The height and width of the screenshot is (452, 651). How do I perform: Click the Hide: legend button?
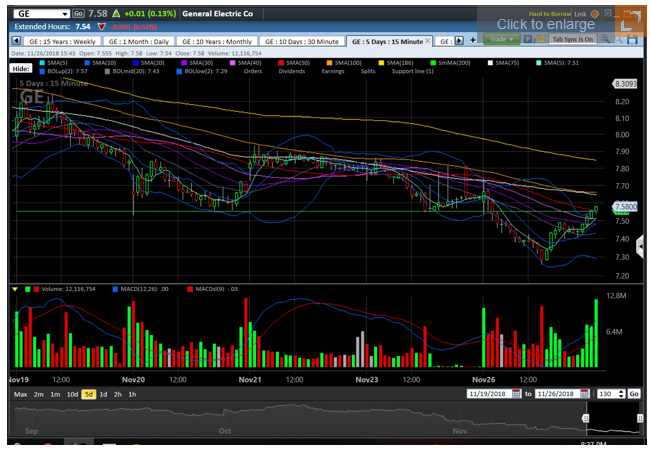21,68
